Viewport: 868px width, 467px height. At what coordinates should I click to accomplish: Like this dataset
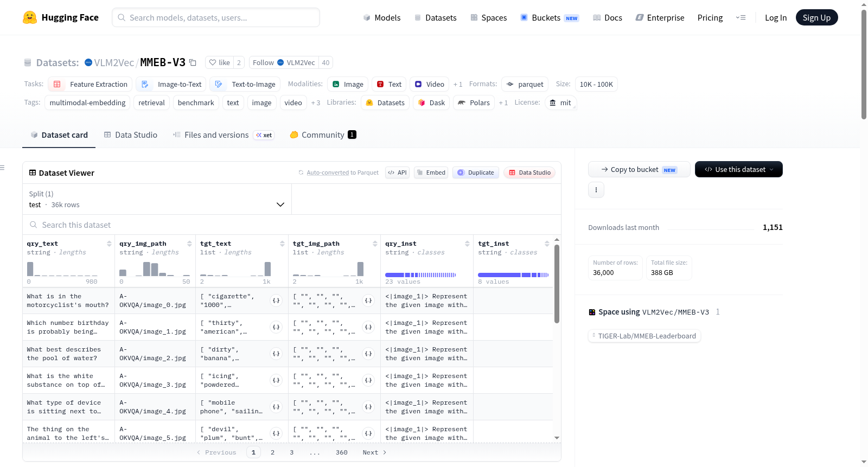(220, 62)
